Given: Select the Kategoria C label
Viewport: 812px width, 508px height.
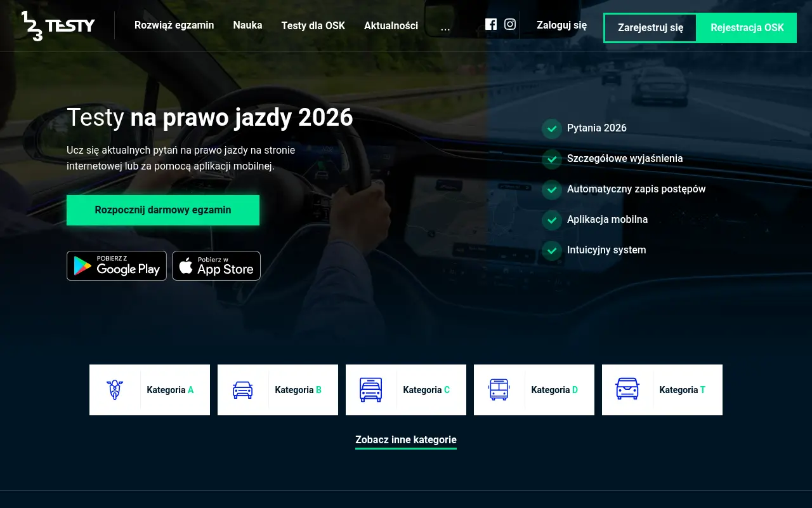Looking at the screenshot, I should (426, 390).
